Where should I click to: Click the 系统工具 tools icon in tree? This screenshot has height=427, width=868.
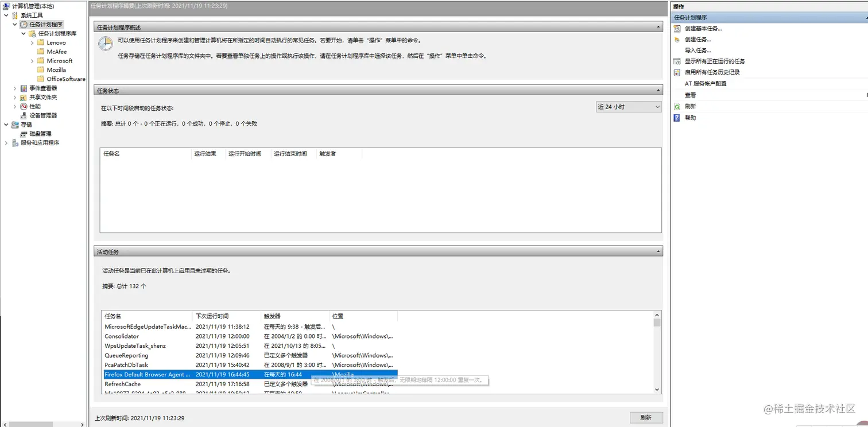tap(15, 15)
